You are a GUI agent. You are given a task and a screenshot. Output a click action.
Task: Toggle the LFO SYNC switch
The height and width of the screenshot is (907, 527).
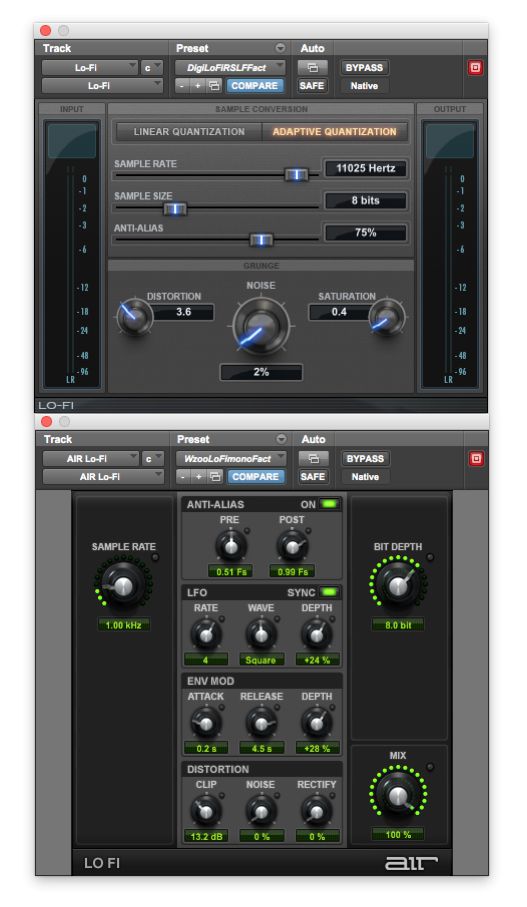pyautogui.click(x=329, y=592)
